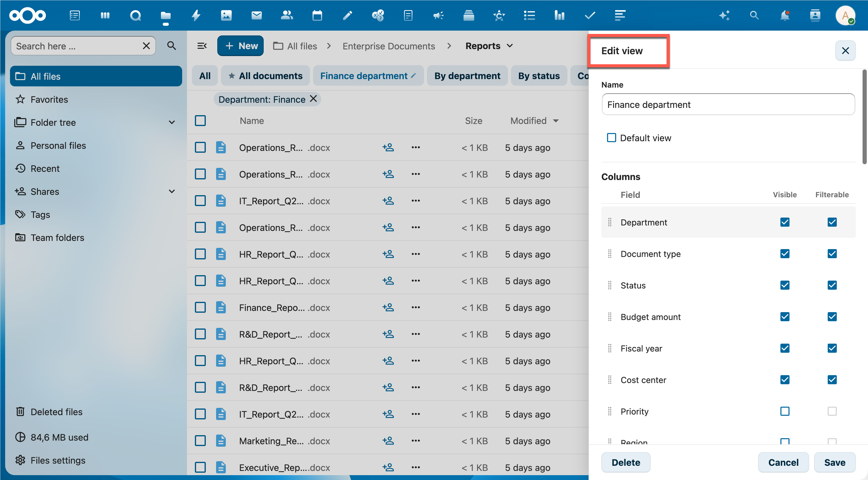Open Favorites in sidebar
The width and height of the screenshot is (868, 480).
click(x=96, y=99)
